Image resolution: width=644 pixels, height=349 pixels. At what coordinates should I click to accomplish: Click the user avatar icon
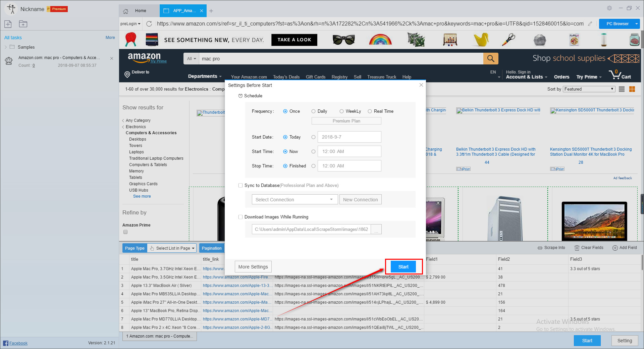pyautogui.click(x=11, y=9)
